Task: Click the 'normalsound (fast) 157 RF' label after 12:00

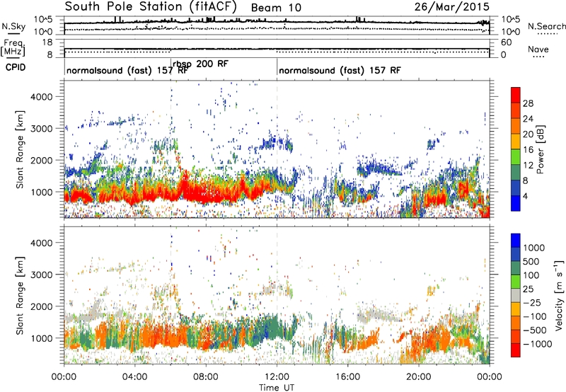Action: [x=340, y=70]
